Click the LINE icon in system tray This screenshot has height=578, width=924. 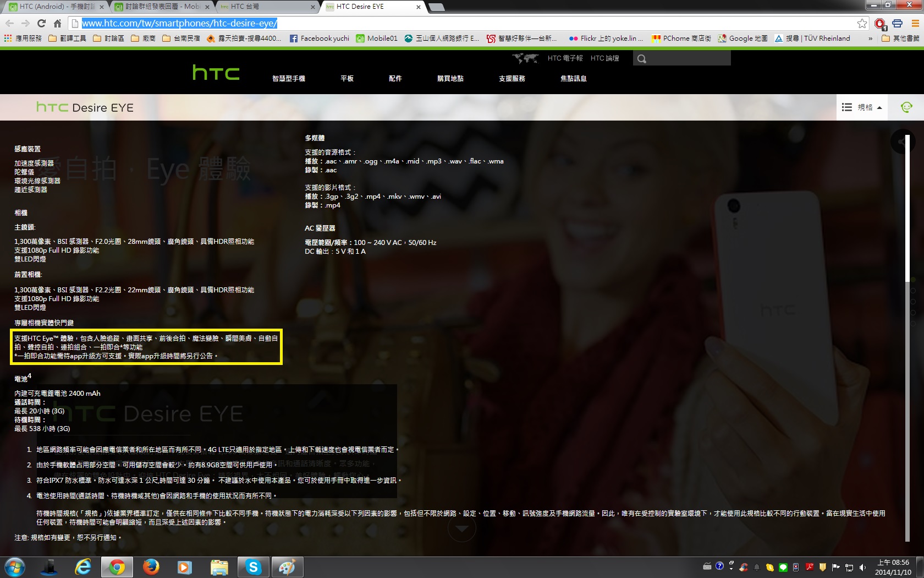[x=783, y=568]
